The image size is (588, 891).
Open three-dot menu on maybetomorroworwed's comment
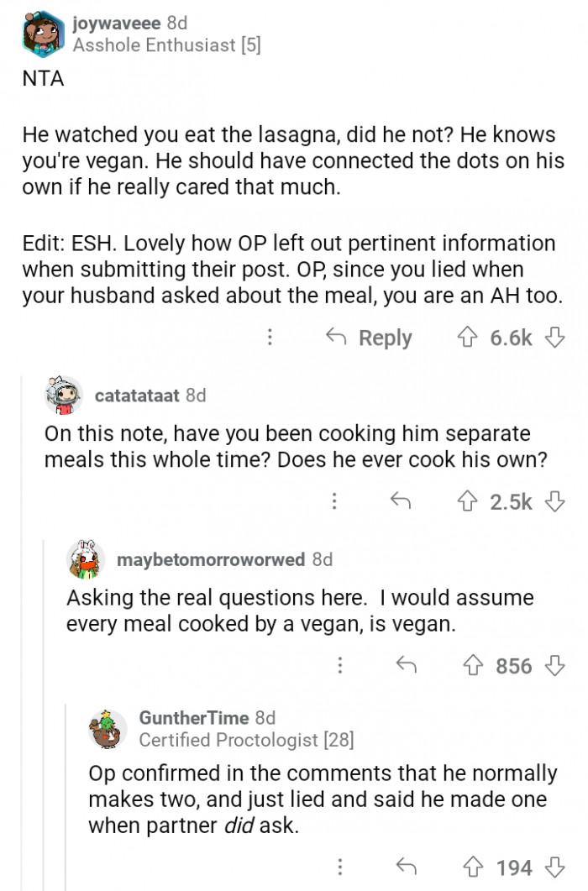(339, 666)
